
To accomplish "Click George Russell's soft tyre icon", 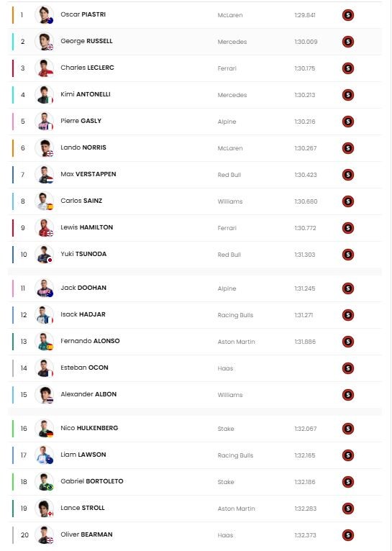I will (x=347, y=42).
